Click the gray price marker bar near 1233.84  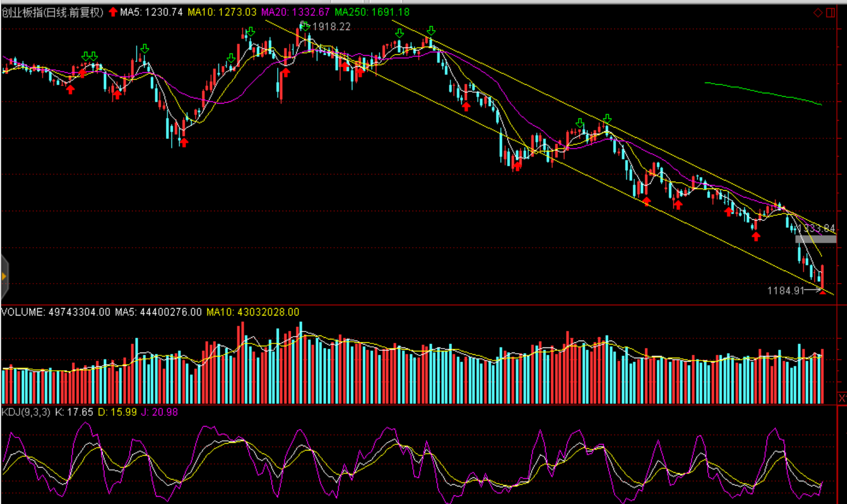pyautogui.click(x=816, y=239)
